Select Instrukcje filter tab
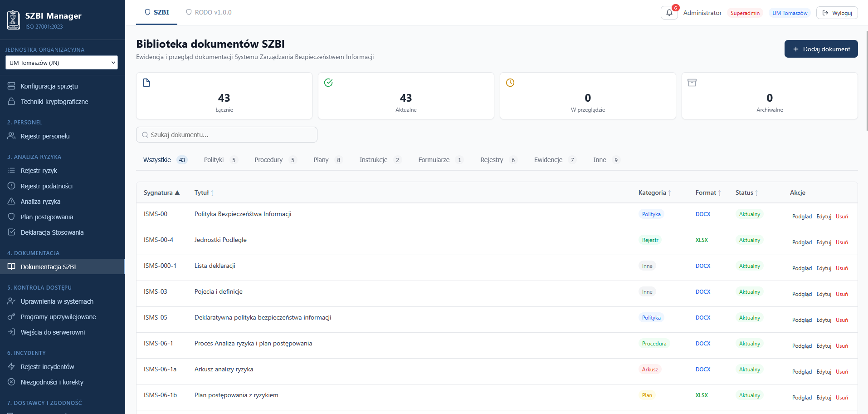This screenshot has width=868, height=414. [380, 160]
